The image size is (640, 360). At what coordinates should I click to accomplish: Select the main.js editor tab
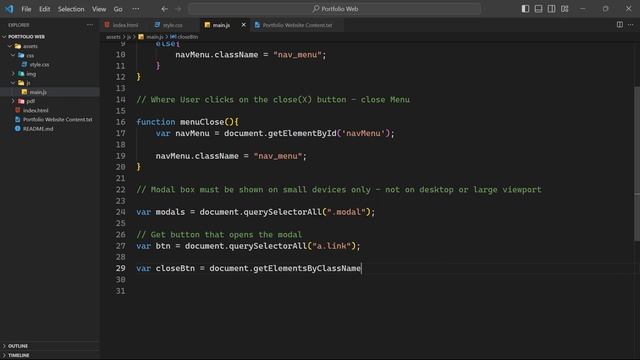[x=221, y=25]
